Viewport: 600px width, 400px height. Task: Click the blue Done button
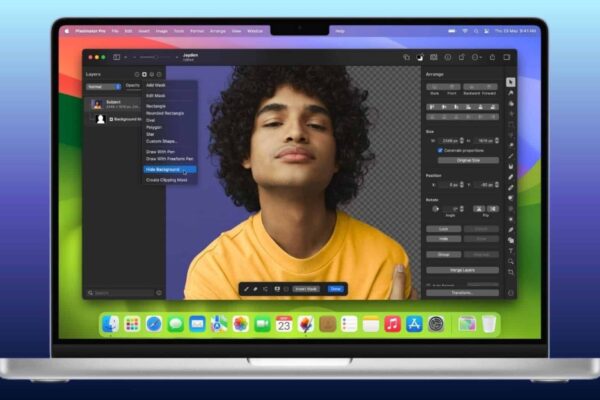coord(336,289)
